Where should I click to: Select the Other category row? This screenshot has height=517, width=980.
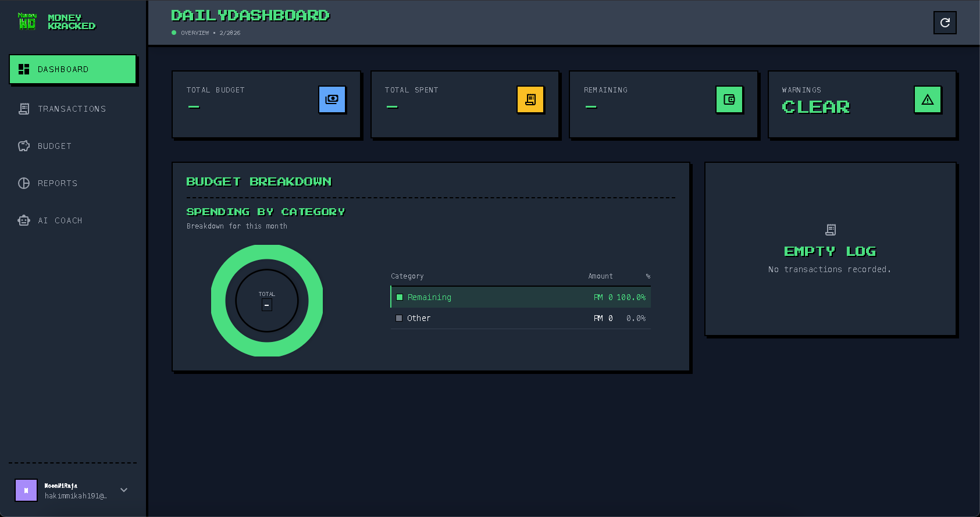pyautogui.click(x=521, y=318)
